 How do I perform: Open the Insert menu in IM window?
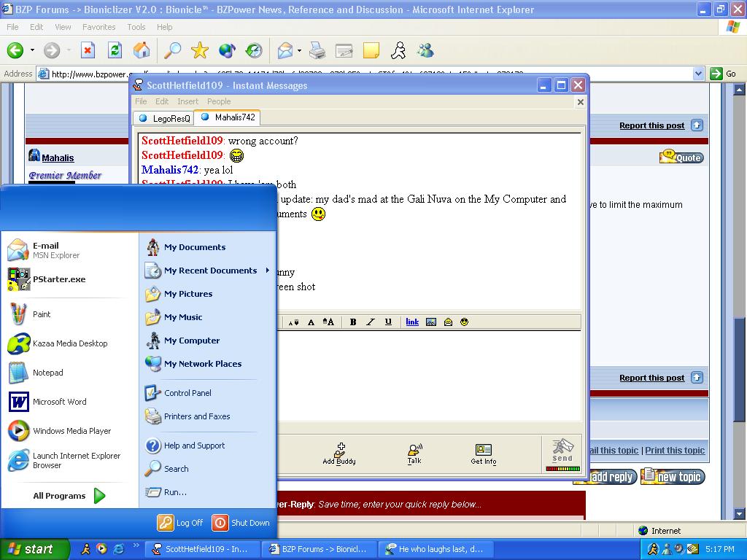tap(187, 101)
